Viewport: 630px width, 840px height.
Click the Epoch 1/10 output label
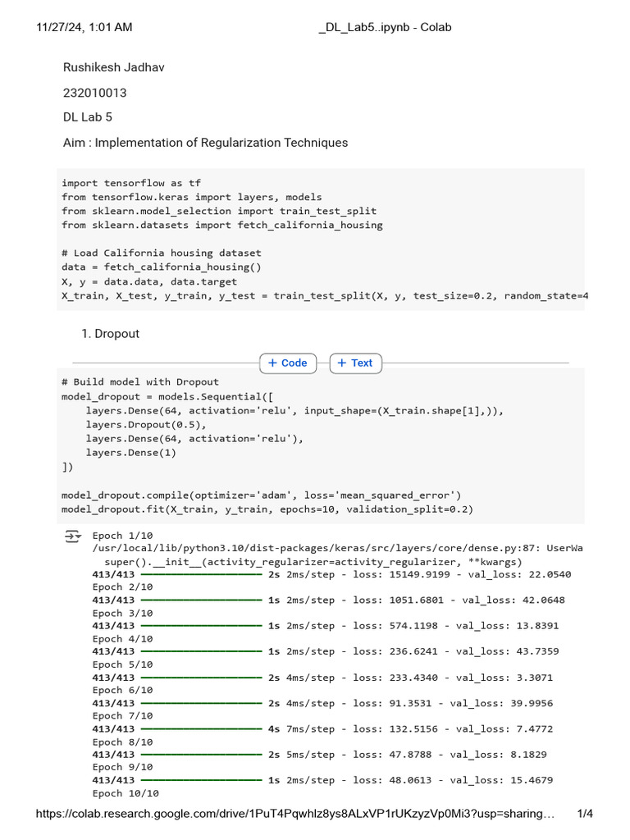(x=123, y=536)
